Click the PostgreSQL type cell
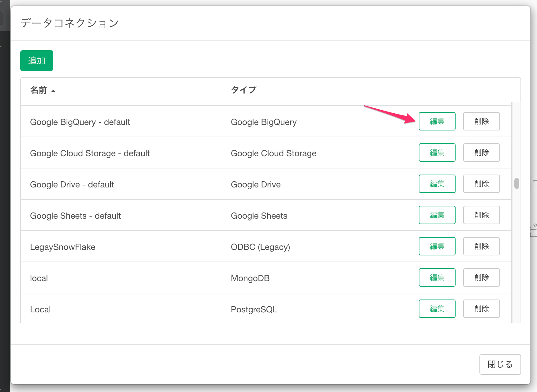Screen dimensions: 537x392 pos(254,310)
